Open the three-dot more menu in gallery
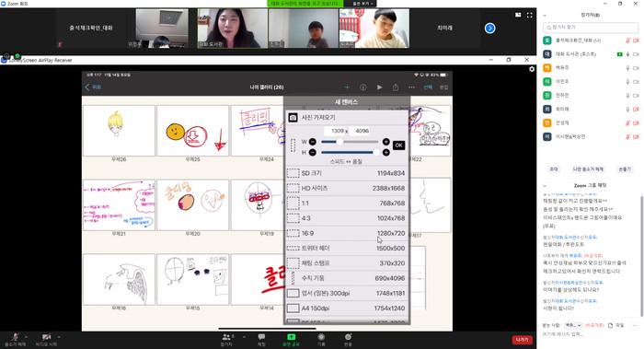Screen dimensions: 644x349 click(x=411, y=87)
